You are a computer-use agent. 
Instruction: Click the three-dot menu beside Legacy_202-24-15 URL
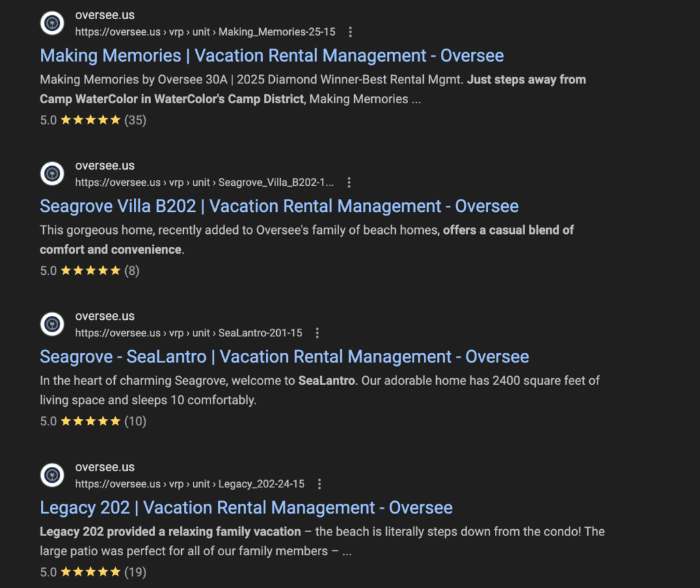tap(320, 483)
